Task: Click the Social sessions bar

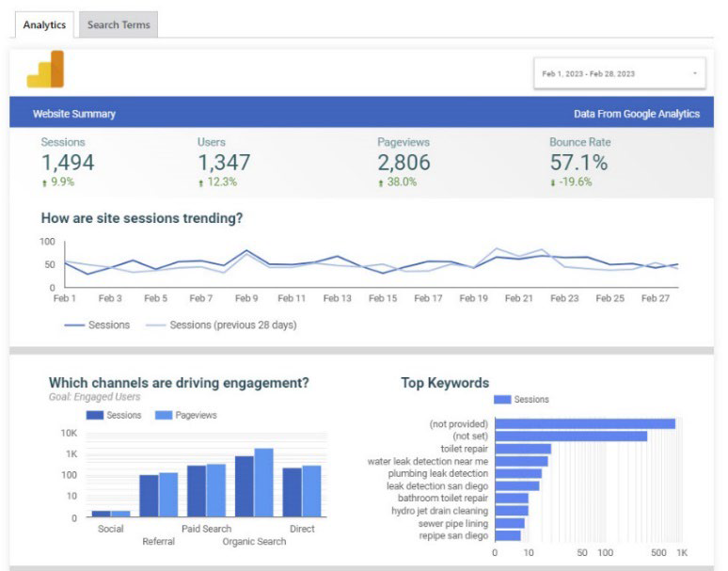Action: 102,514
